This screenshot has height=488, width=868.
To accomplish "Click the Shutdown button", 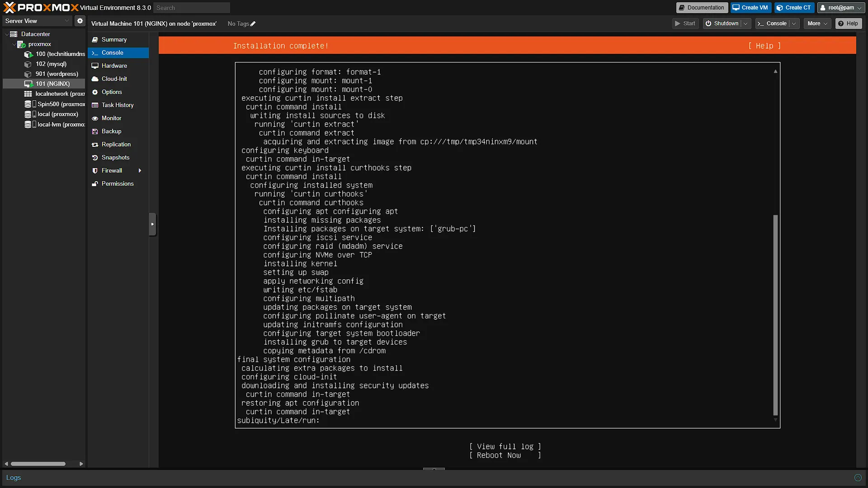I will (x=722, y=23).
